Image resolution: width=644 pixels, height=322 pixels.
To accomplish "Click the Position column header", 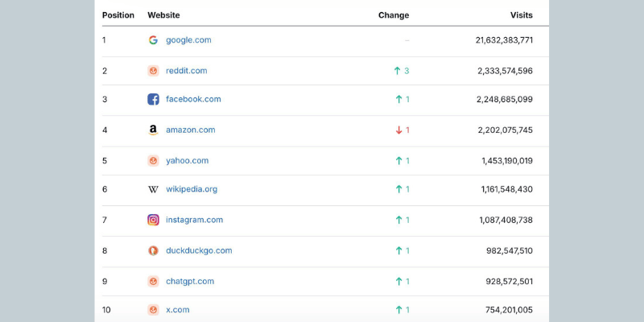I will click(x=118, y=15).
